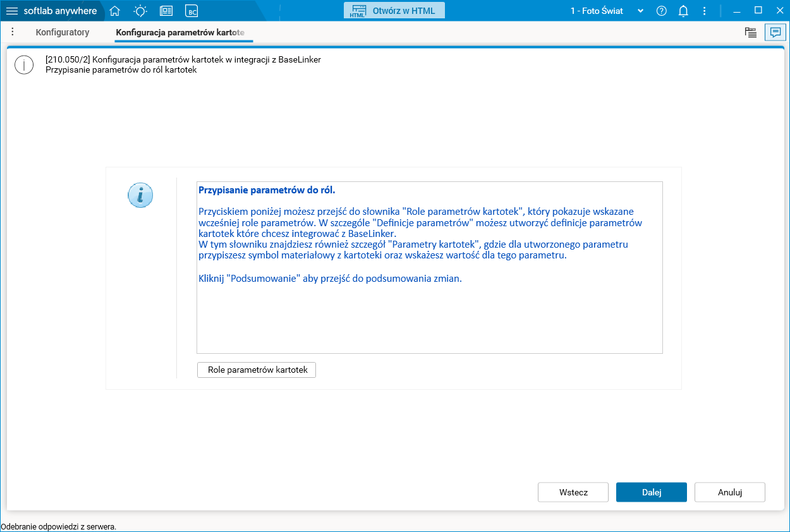Close the application window
The width and height of the screenshot is (790, 532).
[x=779, y=11]
